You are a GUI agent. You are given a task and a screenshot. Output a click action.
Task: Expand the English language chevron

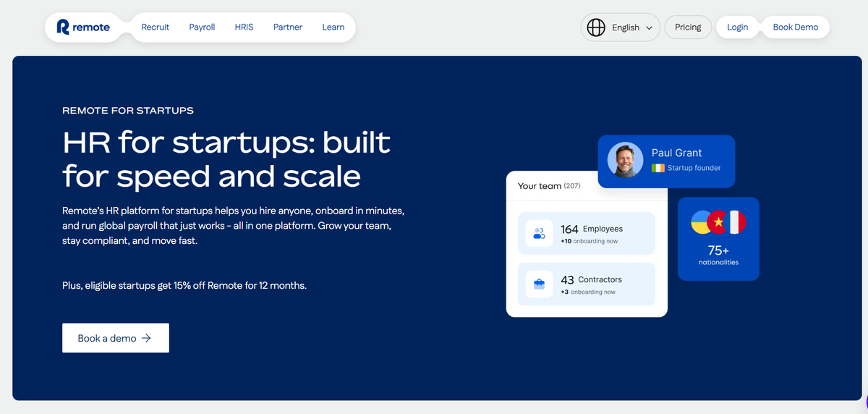(x=649, y=28)
